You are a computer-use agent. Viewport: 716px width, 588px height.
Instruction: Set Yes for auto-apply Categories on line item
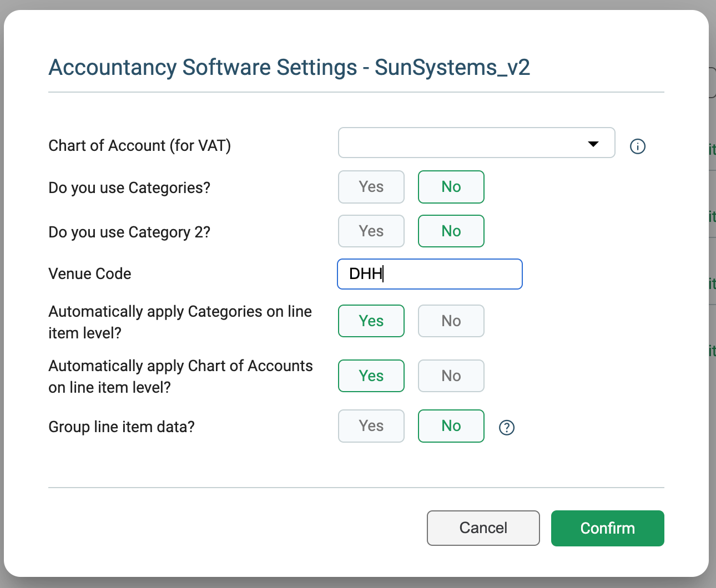(371, 321)
